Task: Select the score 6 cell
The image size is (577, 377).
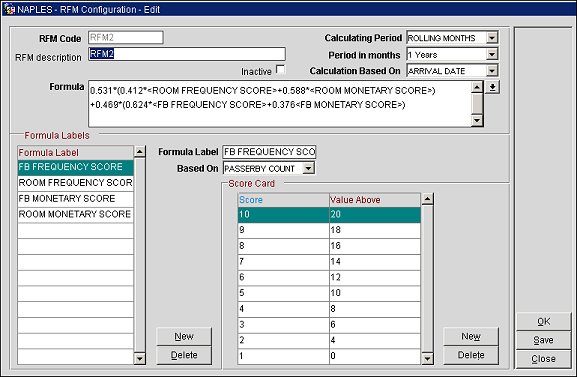Action: pos(283,278)
